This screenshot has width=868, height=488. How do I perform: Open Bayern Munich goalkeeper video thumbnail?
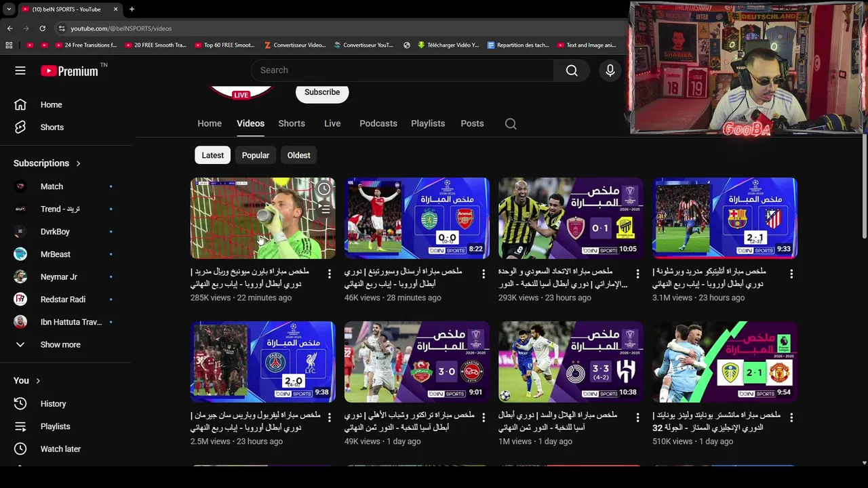(262, 218)
